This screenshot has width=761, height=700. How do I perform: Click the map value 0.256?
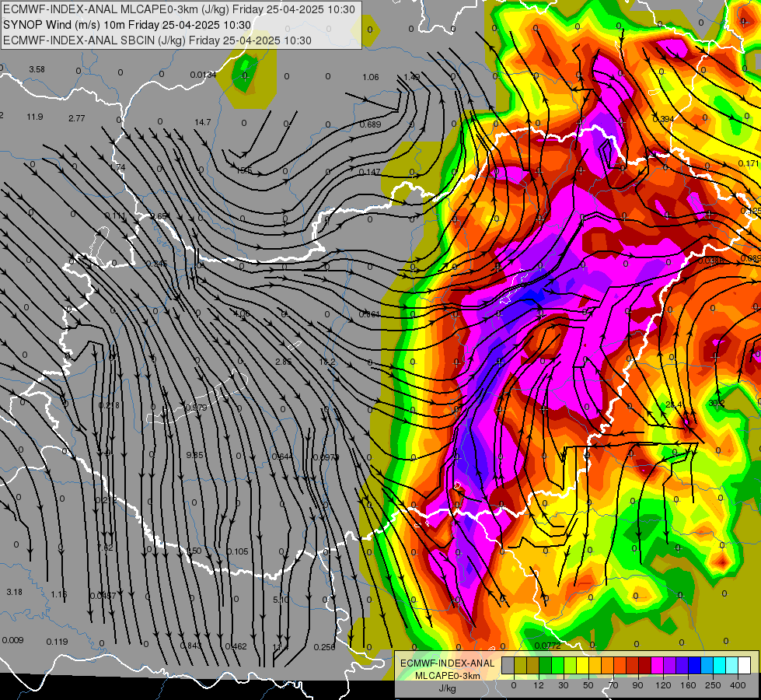324,647
